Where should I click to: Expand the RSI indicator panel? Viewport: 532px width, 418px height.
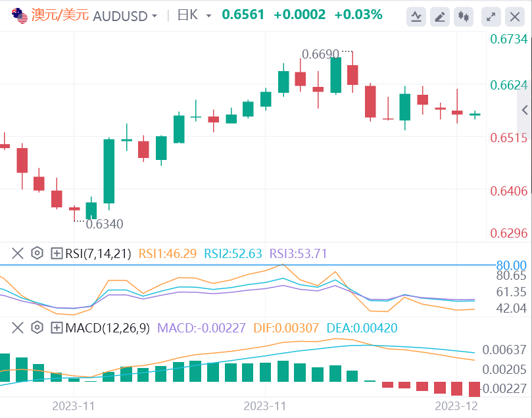click(x=57, y=253)
